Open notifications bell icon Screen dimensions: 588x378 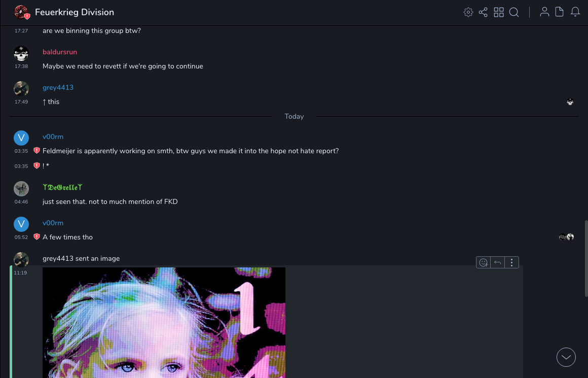[575, 12]
